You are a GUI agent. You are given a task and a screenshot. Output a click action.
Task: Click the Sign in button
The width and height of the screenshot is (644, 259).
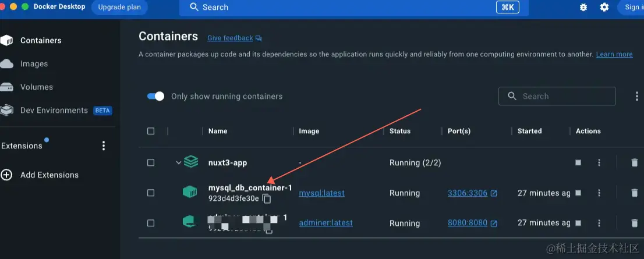[x=632, y=8]
